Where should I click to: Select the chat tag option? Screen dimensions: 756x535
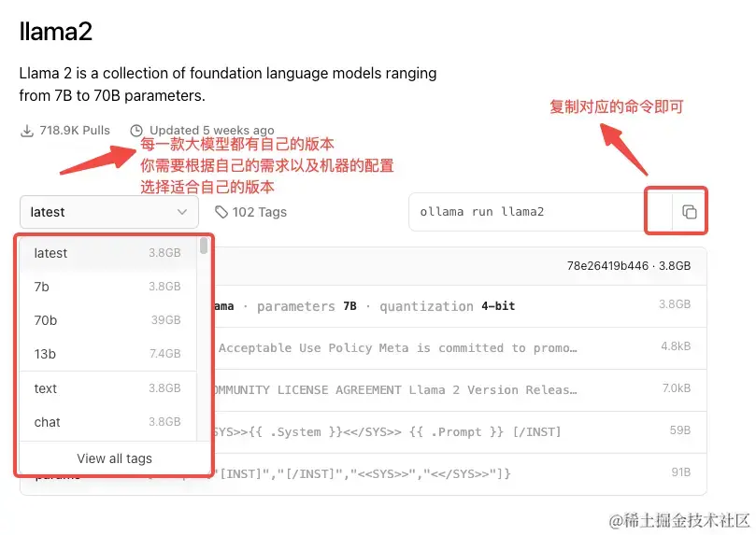(107, 422)
